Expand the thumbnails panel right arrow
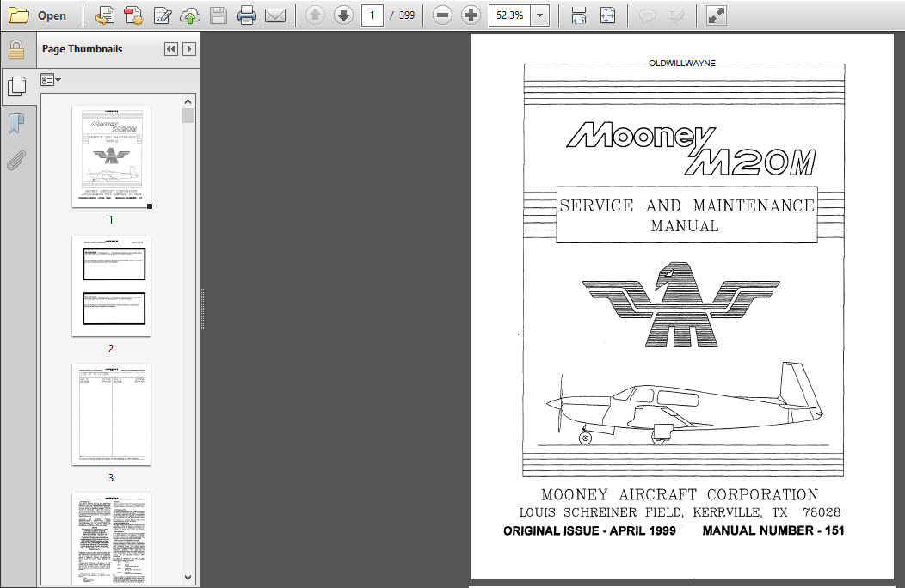 tap(188, 49)
